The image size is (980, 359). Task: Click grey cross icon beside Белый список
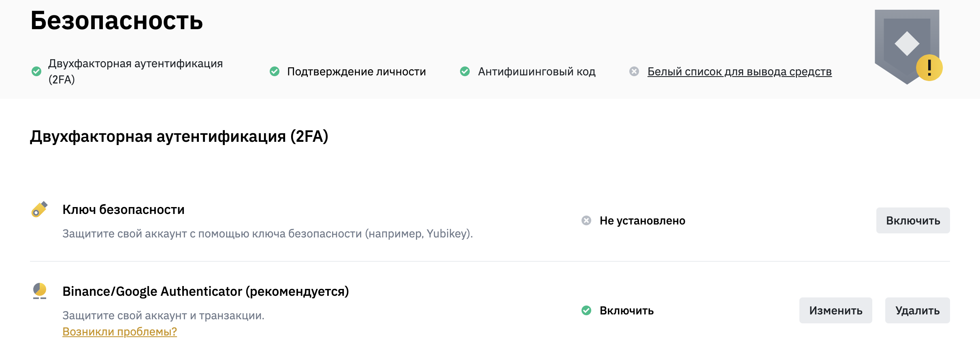coord(634,71)
